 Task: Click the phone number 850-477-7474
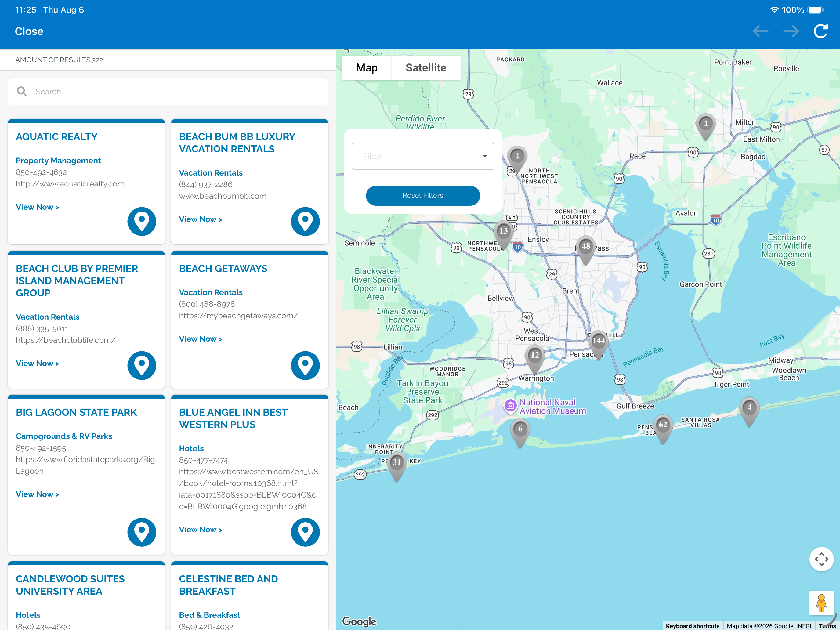[203, 460]
